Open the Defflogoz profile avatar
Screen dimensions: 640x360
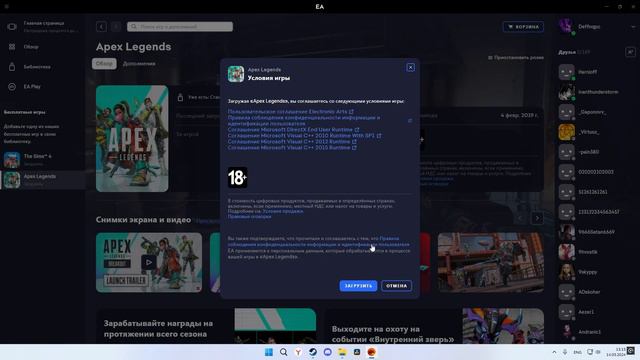(x=566, y=27)
